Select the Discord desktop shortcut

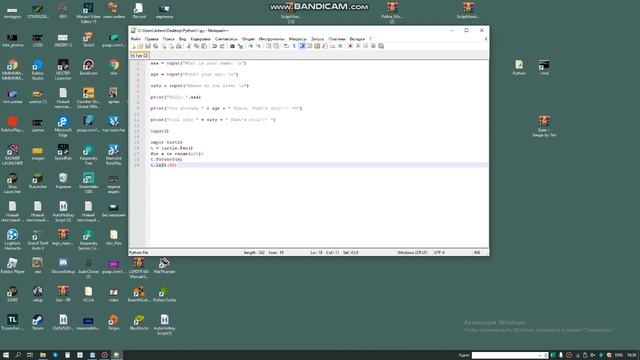(x=139, y=11)
